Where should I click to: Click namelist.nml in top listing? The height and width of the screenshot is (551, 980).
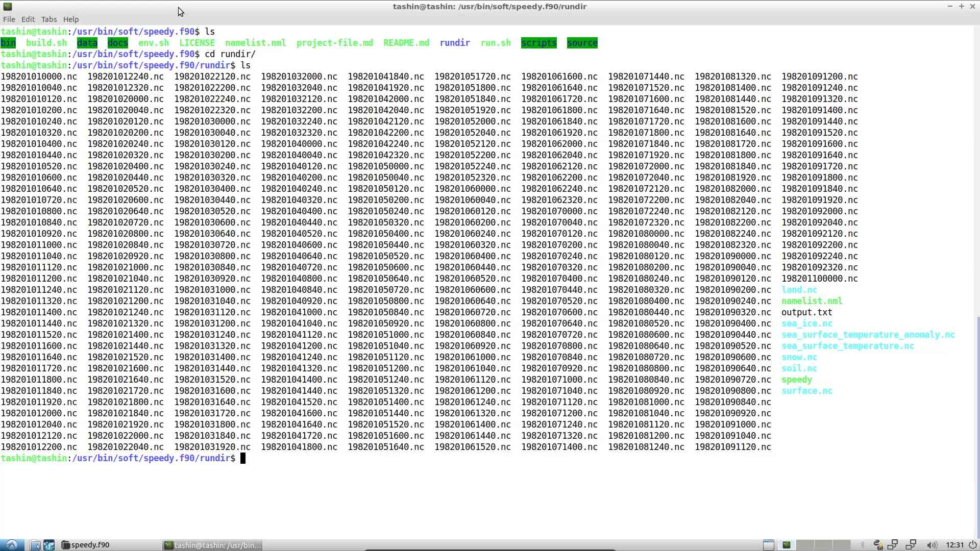(256, 43)
